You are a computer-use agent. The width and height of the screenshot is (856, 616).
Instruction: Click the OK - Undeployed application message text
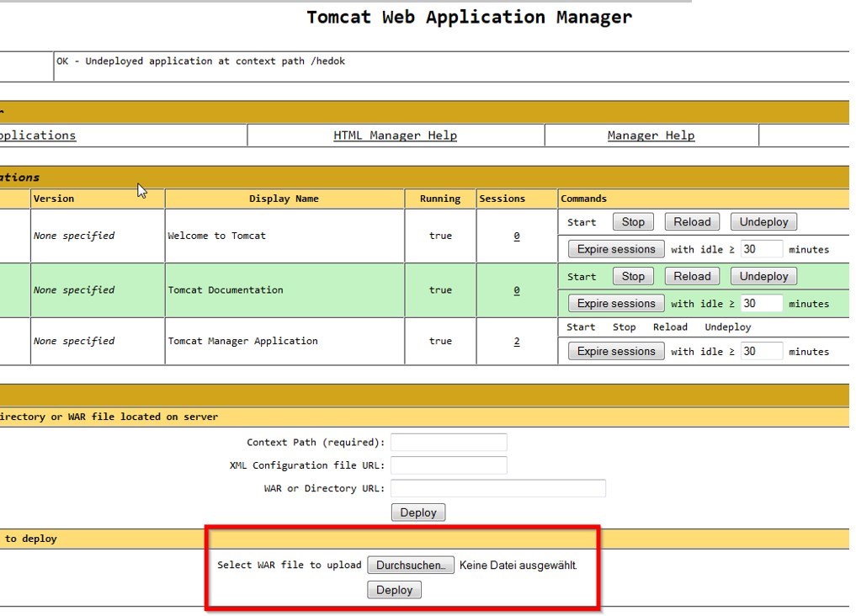201,61
